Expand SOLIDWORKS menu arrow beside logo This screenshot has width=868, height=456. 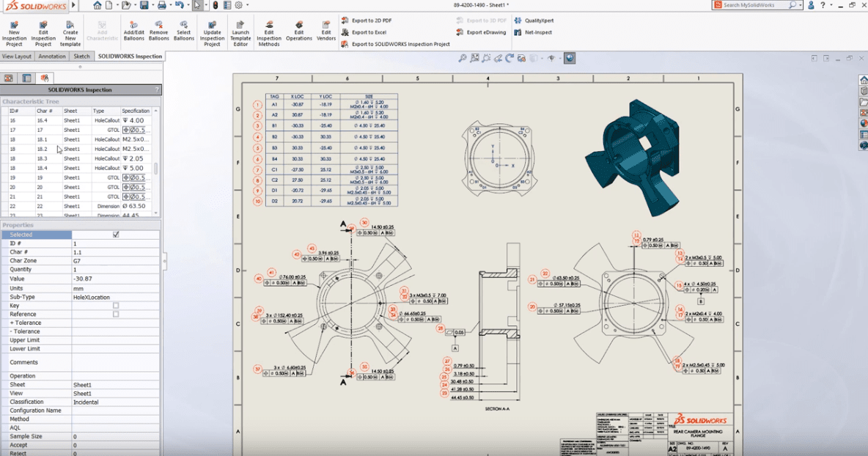click(73, 5)
